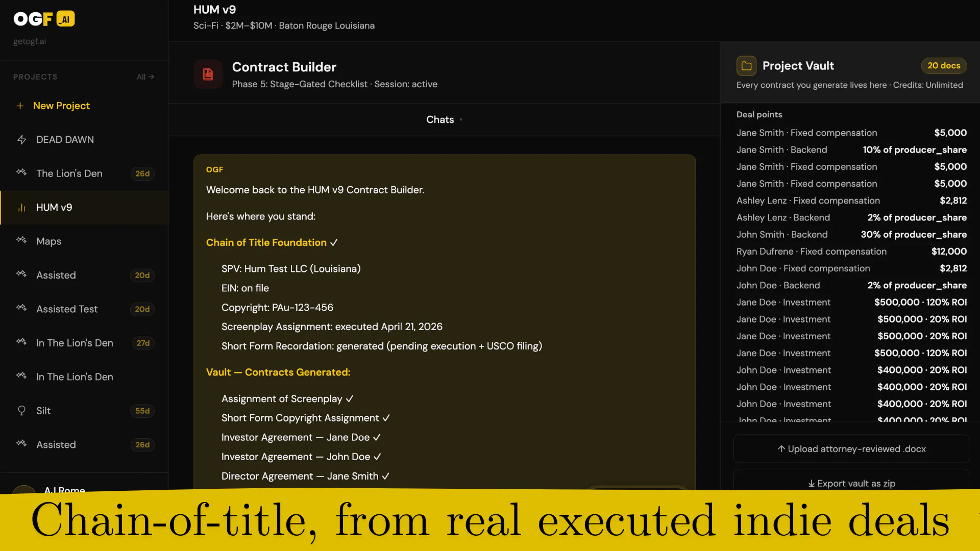
Task: Click the Deal points section label
Action: [x=759, y=115]
